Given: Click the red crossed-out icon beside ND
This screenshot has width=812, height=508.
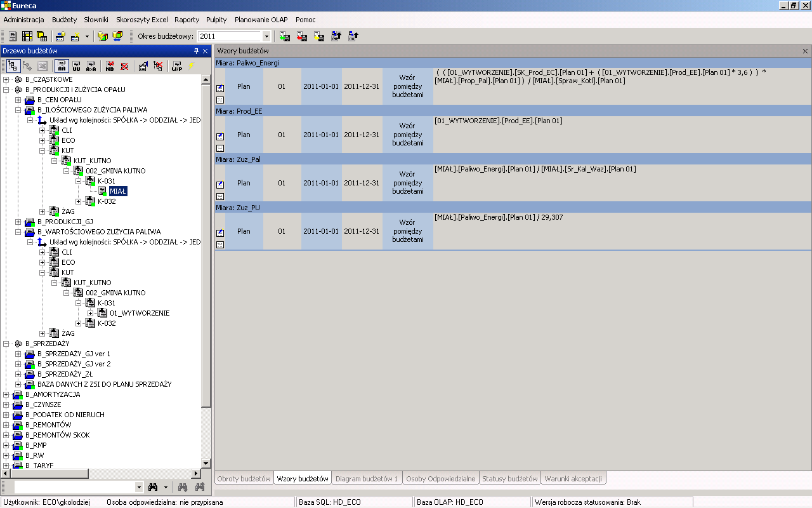Looking at the screenshot, I should point(125,65).
